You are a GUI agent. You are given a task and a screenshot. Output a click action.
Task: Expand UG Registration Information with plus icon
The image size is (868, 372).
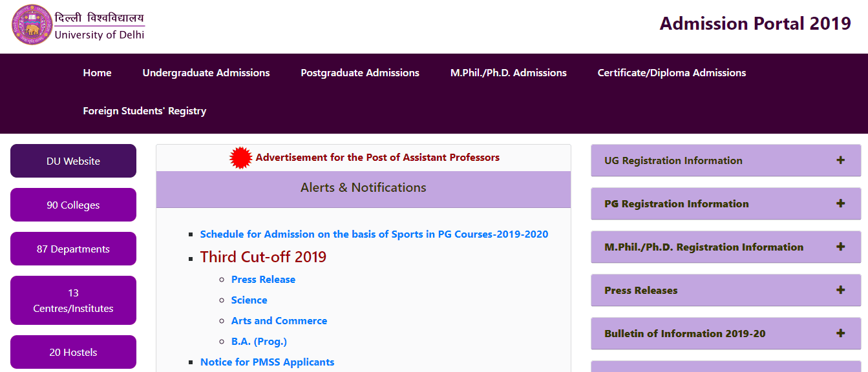[840, 160]
